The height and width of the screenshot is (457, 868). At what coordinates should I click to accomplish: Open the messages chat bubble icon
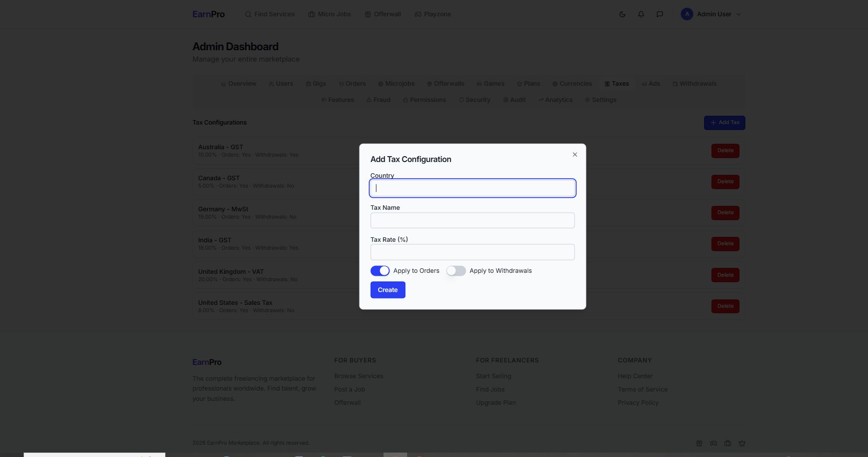pyautogui.click(x=660, y=14)
